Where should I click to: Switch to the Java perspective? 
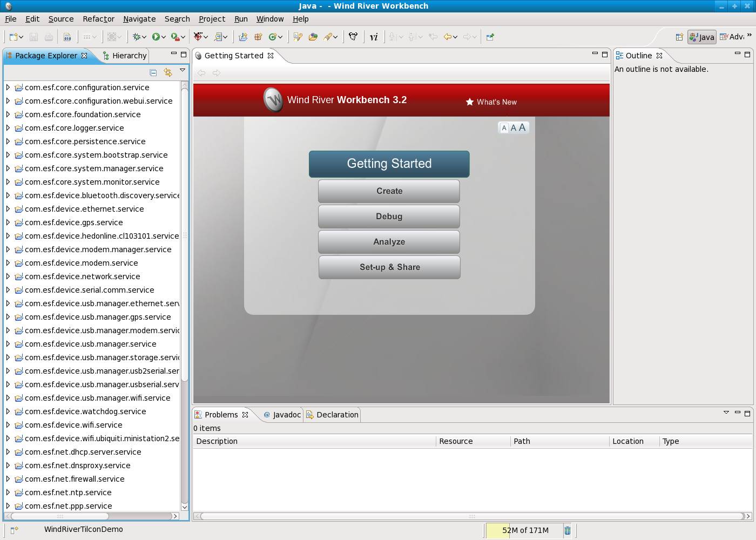click(701, 37)
